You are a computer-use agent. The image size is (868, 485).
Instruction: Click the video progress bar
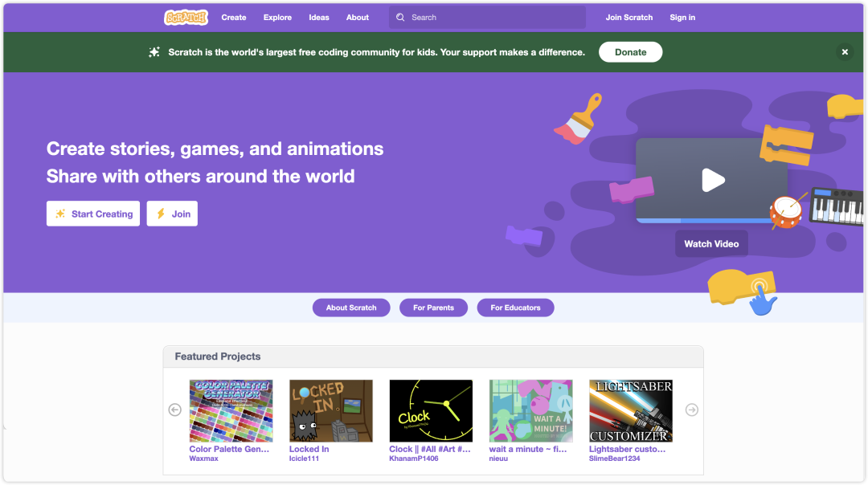click(x=704, y=221)
